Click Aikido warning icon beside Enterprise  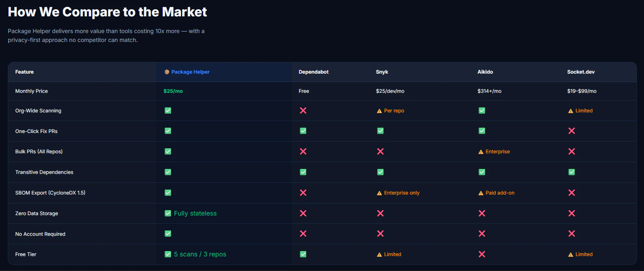[x=481, y=152]
